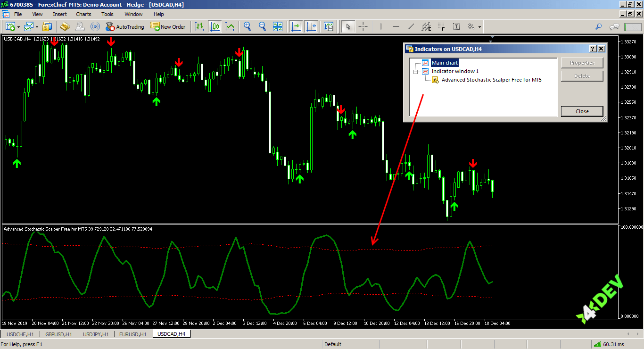This screenshot has height=349, width=644.
Task: Open the Market Watch dollar-sign icon
Action: [x=47, y=26]
